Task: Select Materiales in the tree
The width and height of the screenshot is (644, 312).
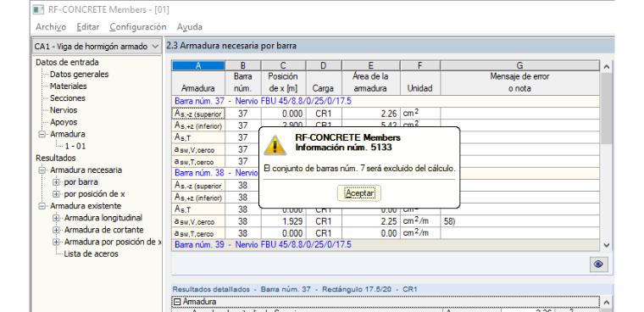Action: tap(68, 86)
